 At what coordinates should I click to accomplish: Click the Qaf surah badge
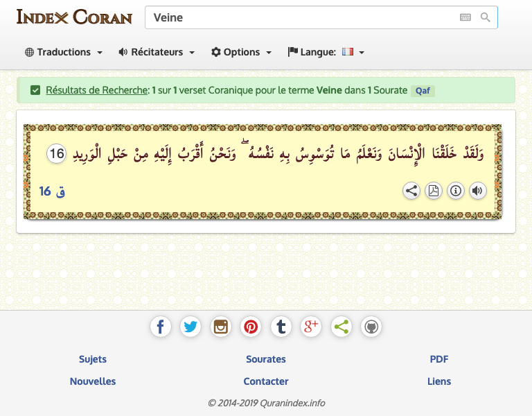pyautogui.click(x=423, y=91)
